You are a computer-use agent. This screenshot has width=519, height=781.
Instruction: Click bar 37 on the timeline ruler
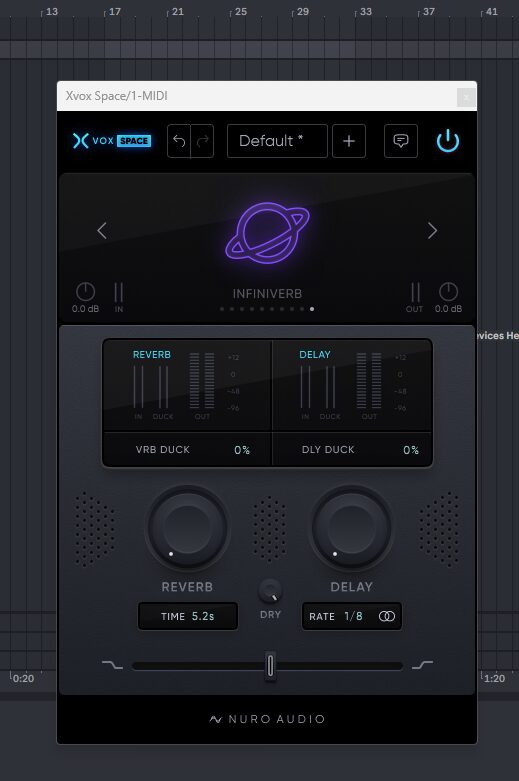tap(428, 11)
